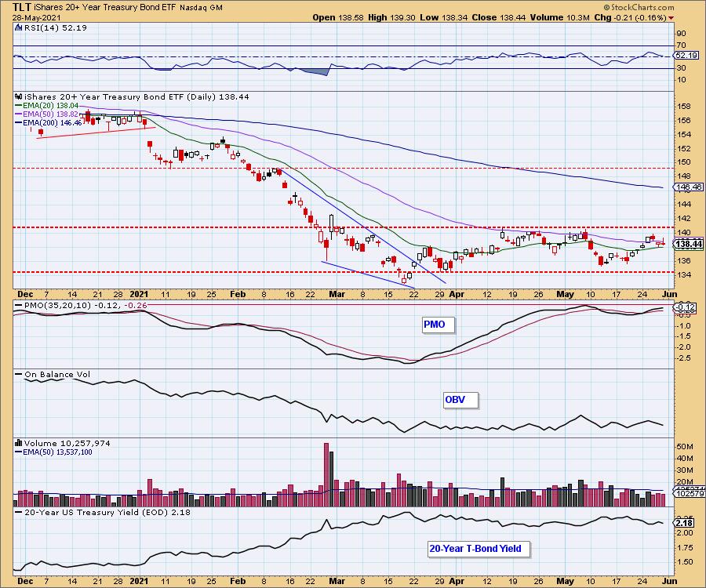Click the 138.44 last-price tag on the right axis
The image size is (706, 588).
(x=689, y=244)
